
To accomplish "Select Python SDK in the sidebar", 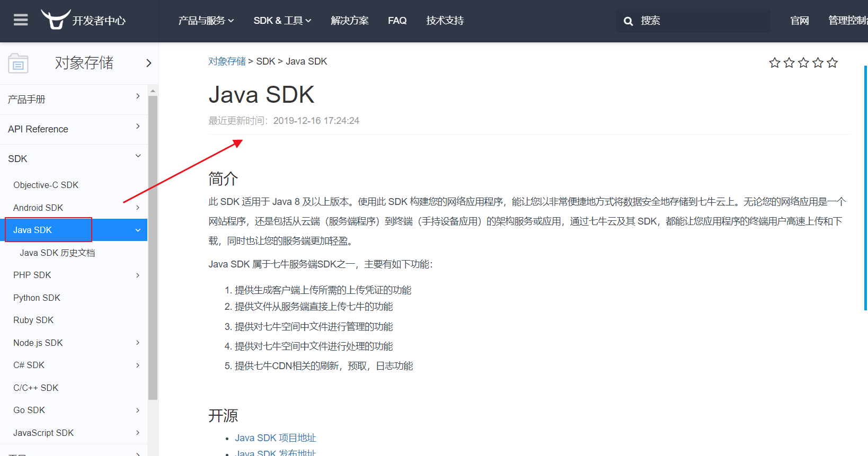I will pos(37,298).
